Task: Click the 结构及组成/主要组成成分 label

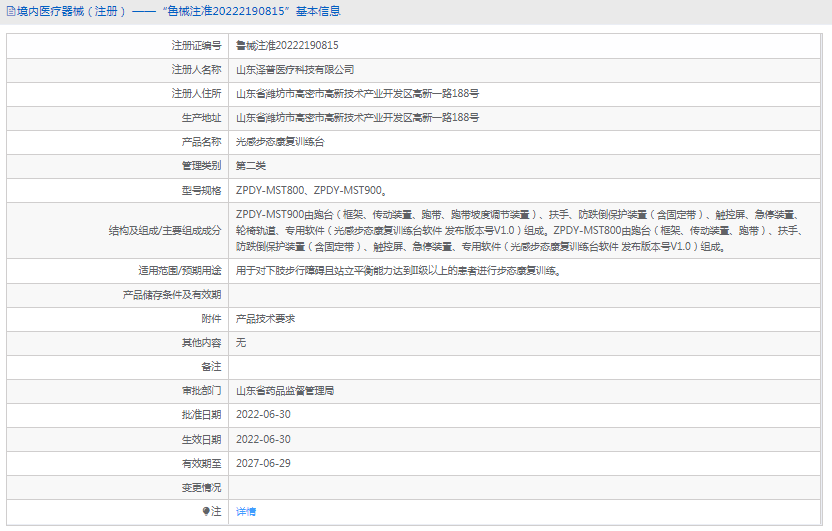Action: (165, 231)
